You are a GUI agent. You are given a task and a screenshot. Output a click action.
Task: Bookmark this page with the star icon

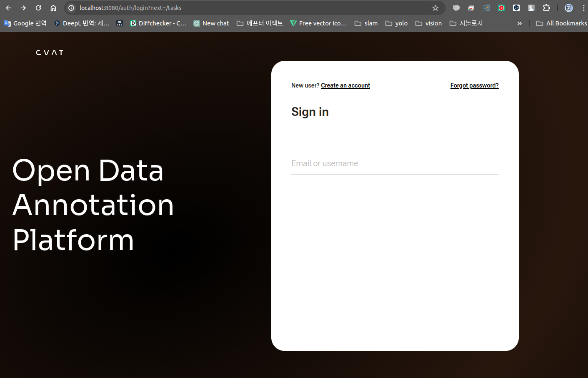point(435,8)
